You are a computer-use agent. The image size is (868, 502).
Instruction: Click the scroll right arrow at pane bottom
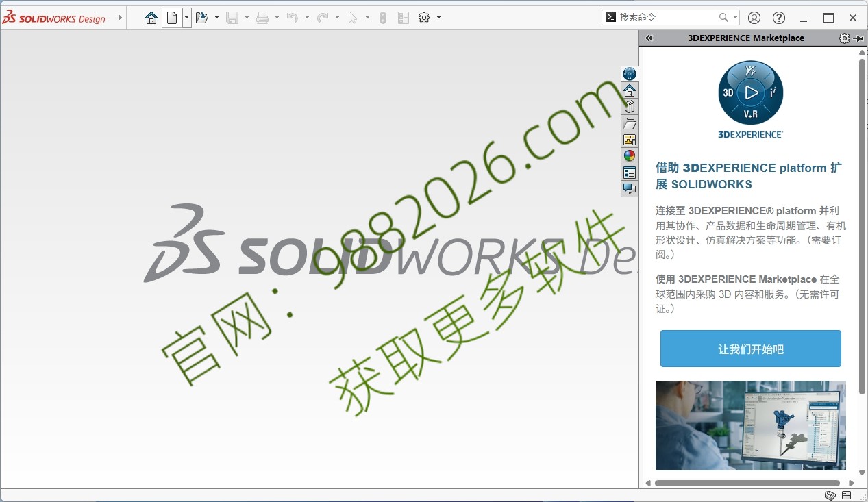852,483
